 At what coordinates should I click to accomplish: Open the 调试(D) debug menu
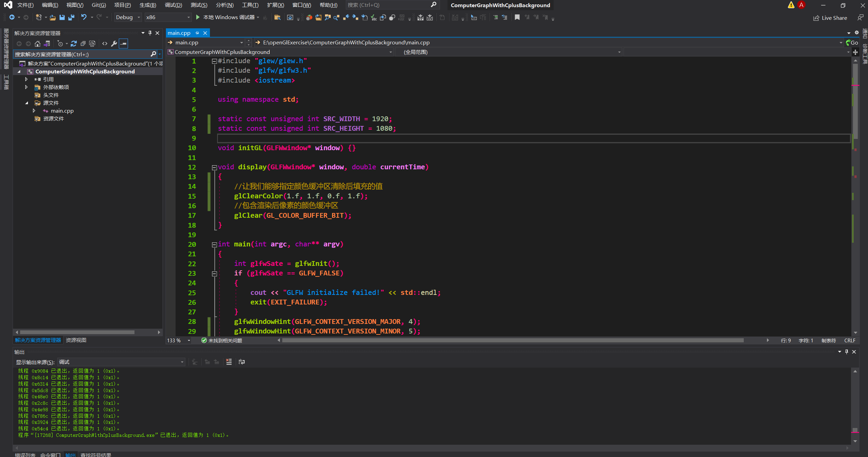click(173, 5)
